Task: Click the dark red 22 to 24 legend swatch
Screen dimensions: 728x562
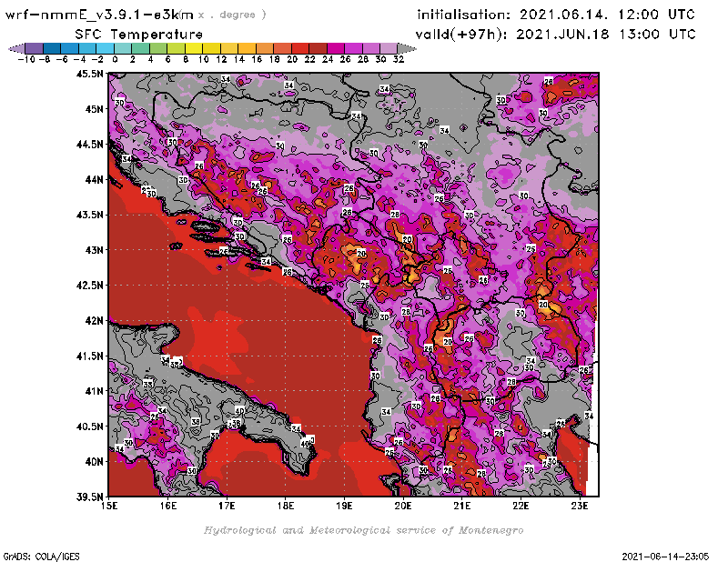Action: click(x=318, y=48)
